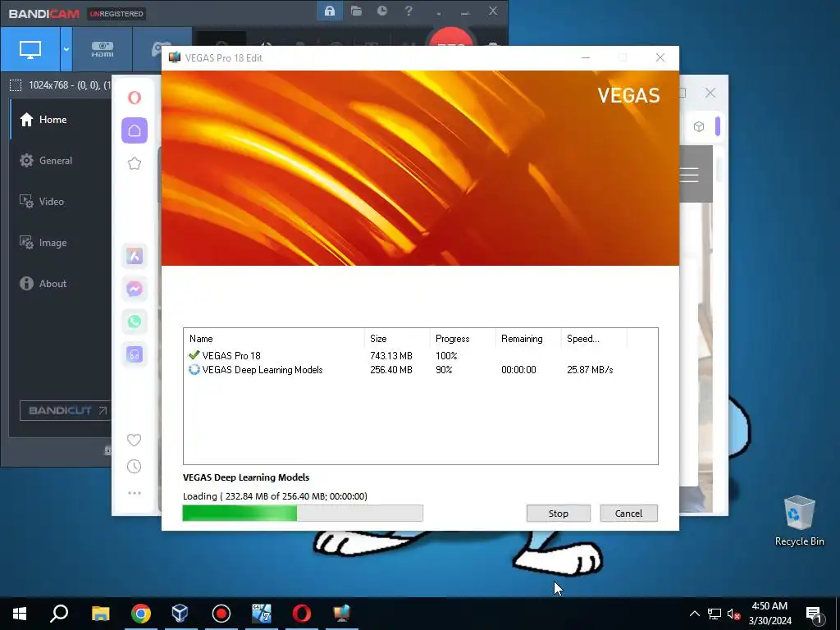Open WhatsApp in the Opera sidebar
Screen dimensions: 840x630
pyautogui.click(x=135, y=322)
